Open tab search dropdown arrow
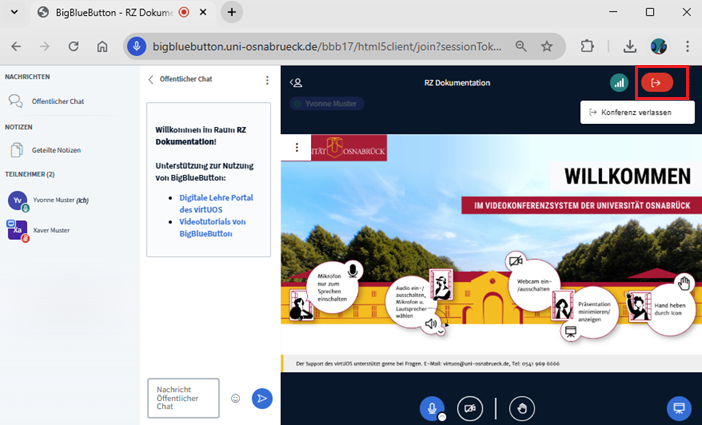This screenshot has width=702, height=425. 14,13
